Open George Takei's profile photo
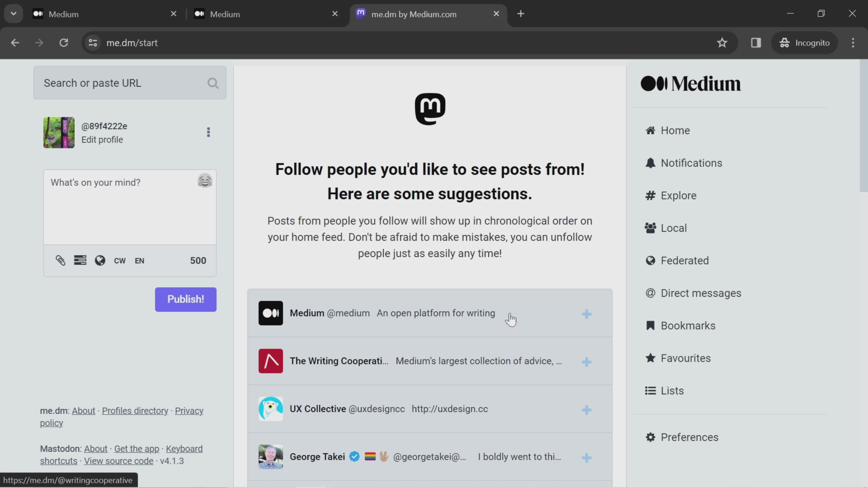Image resolution: width=868 pixels, height=488 pixels. [x=271, y=456]
